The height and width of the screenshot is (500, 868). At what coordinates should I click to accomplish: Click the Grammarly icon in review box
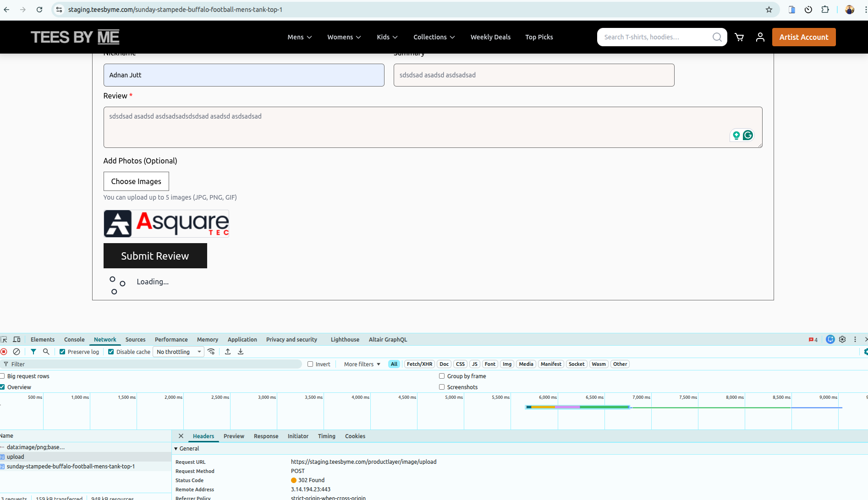pyautogui.click(x=748, y=135)
